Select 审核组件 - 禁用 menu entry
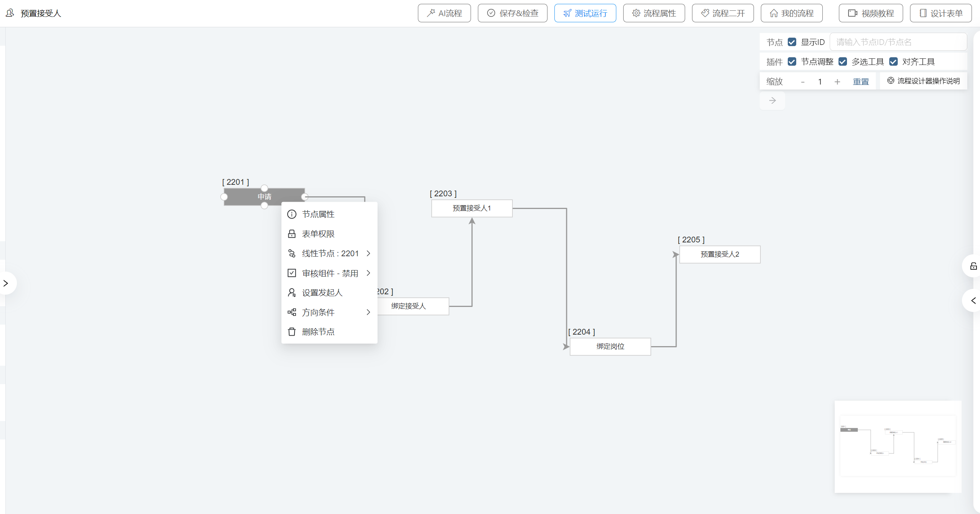This screenshot has height=514, width=980. [329, 273]
